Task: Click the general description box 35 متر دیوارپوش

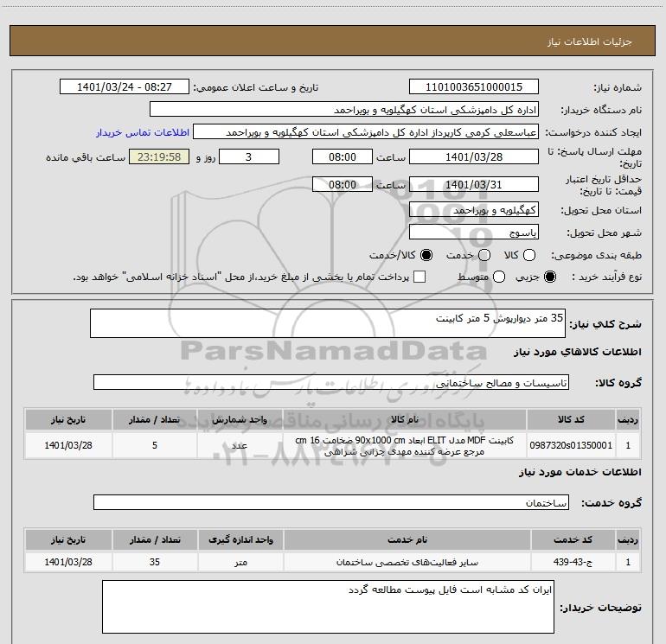Action: pos(328,323)
